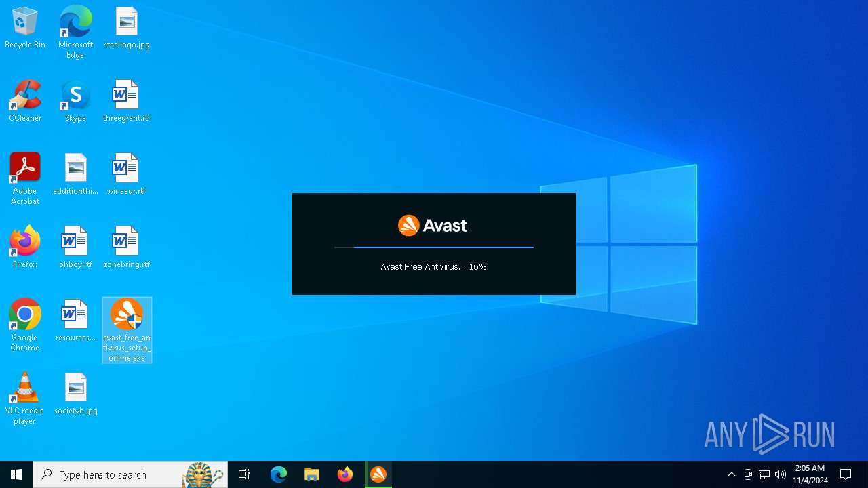Click the Avast installer progress bar
Screen dimensions: 868x488
click(x=434, y=247)
